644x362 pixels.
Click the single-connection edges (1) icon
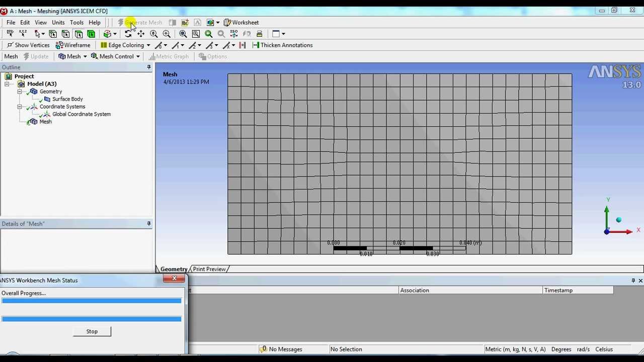point(176,45)
